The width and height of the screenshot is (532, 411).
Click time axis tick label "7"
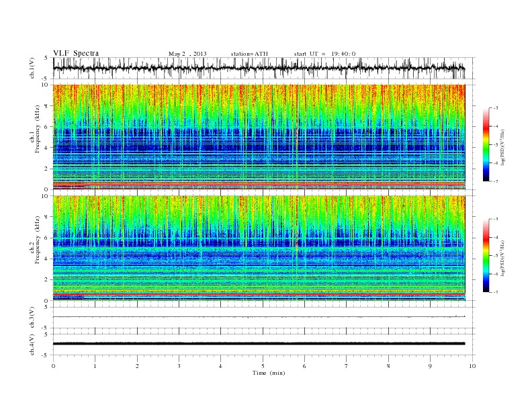(x=347, y=366)
